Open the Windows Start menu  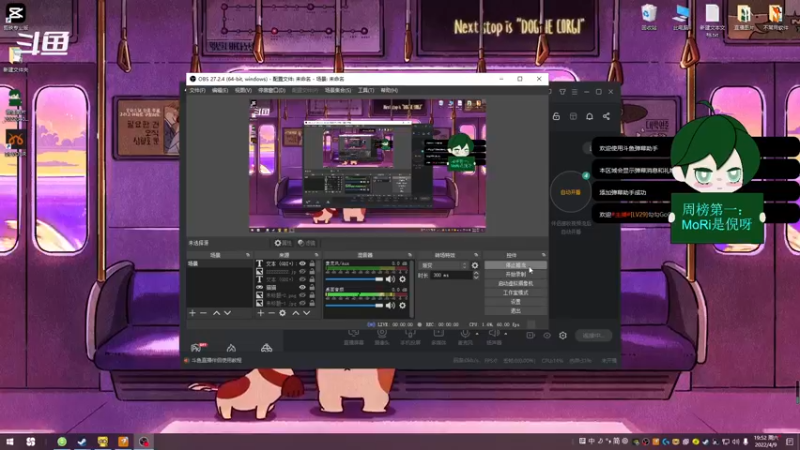[10, 442]
